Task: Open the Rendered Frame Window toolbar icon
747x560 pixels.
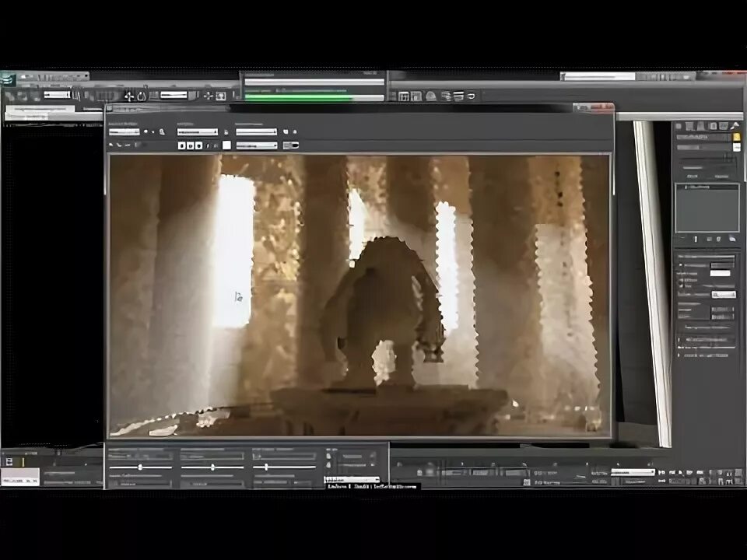Action: tap(458, 96)
